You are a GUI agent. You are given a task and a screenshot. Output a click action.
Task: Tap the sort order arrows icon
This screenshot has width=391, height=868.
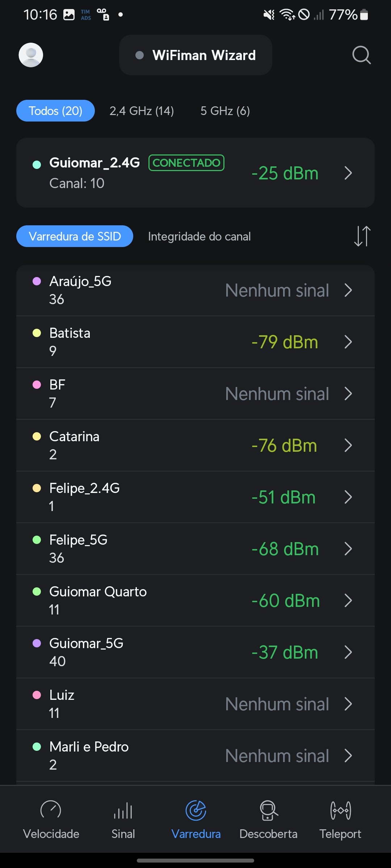point(362,236)
